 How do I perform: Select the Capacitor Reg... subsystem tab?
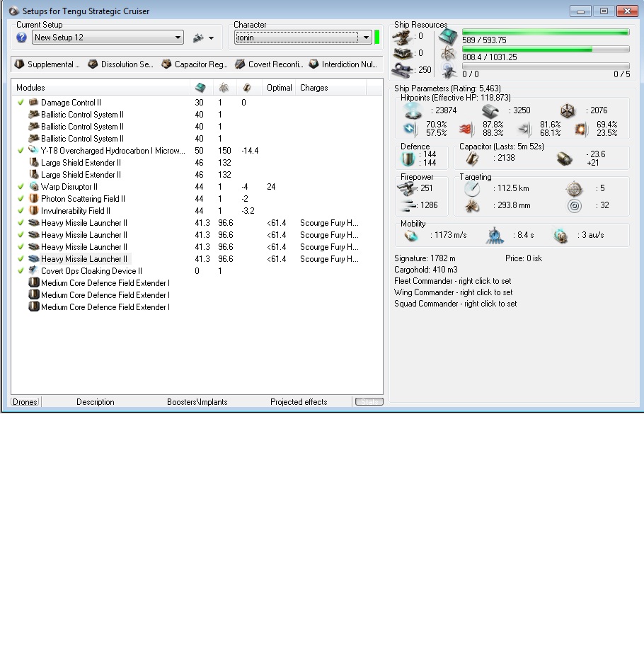(195, 64)
